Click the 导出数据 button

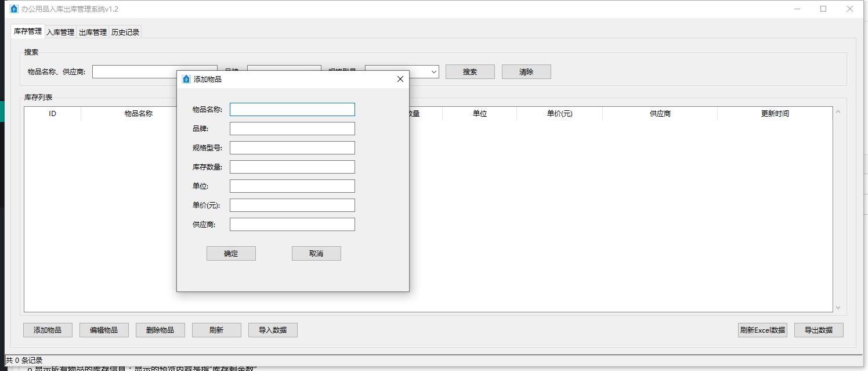[818, 330]
